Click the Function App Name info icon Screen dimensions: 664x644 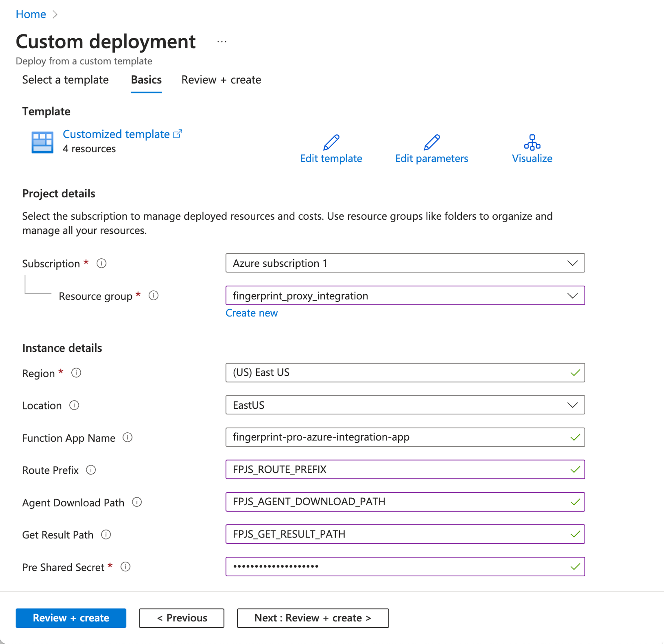point(127,437)
